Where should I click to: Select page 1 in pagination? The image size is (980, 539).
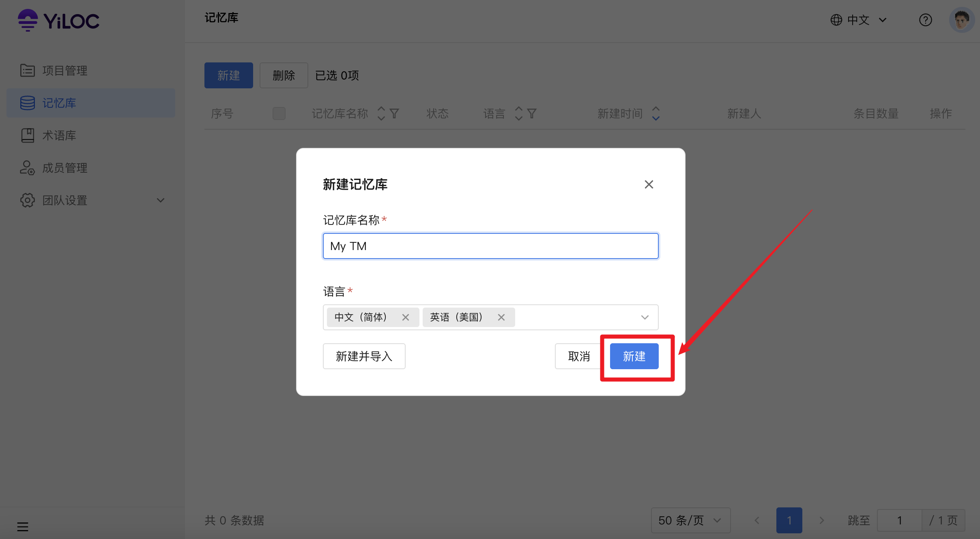(789, 520)
